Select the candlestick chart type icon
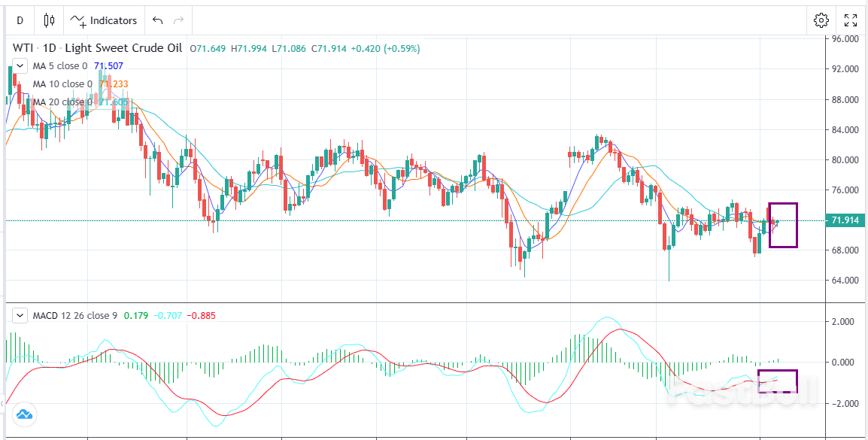 tap(48, 20)
